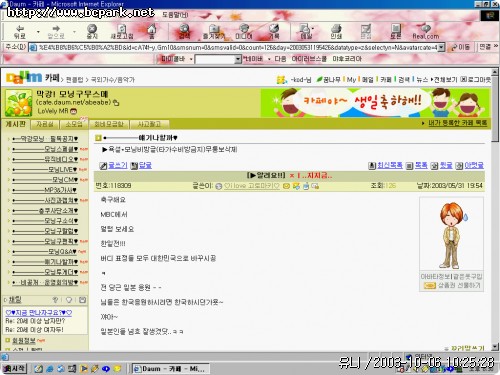Screen dimensions: 500x375
Task: Open the 모닝LIVE board in sidebar
Action: click(45, 169)
